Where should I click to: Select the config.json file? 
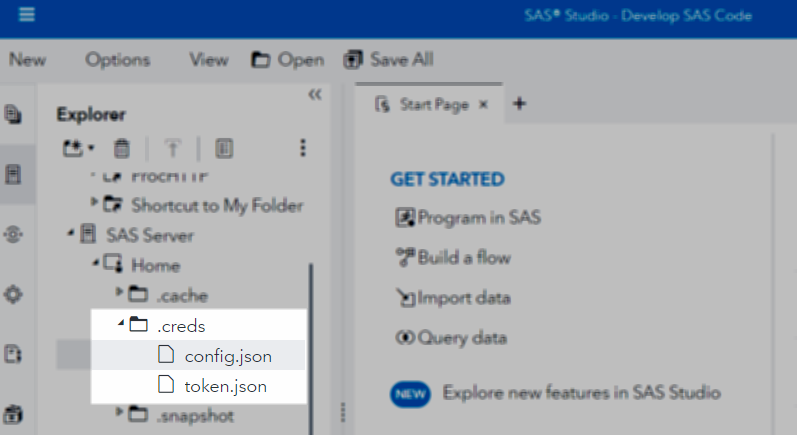click(228, 357)
